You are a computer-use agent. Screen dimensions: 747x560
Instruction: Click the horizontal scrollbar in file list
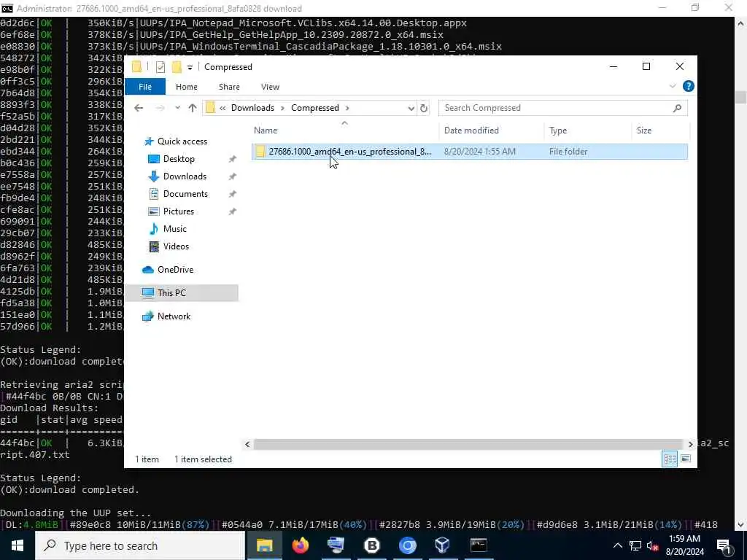468,444
